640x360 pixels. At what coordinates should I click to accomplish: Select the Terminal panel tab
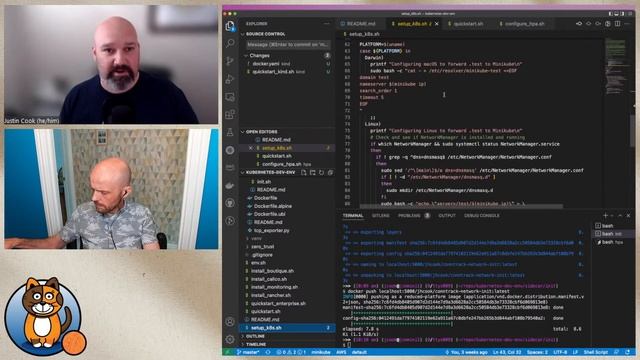353,216
